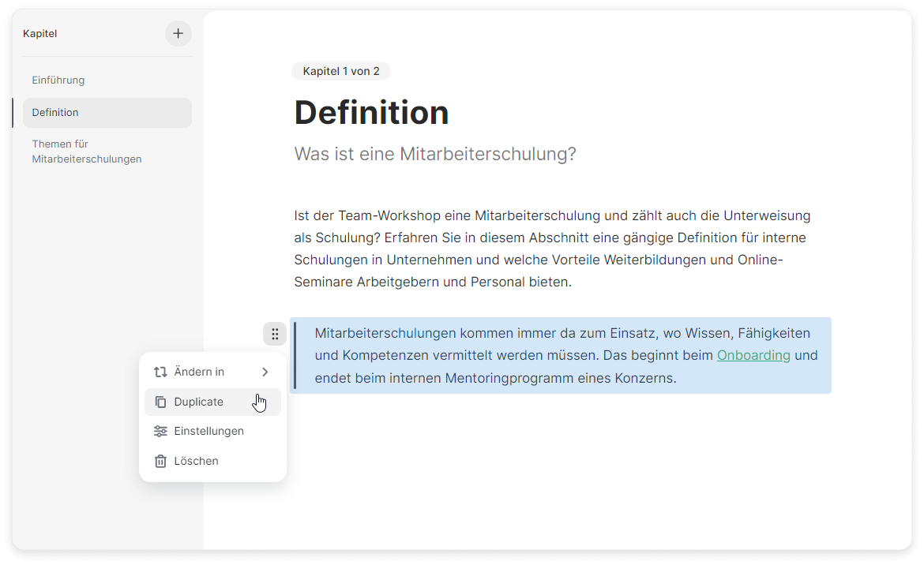Click the trash icon beside Löschen
The width and height of the screenshot is (924, 565).
pyautogui.click(x=160, y=461)
